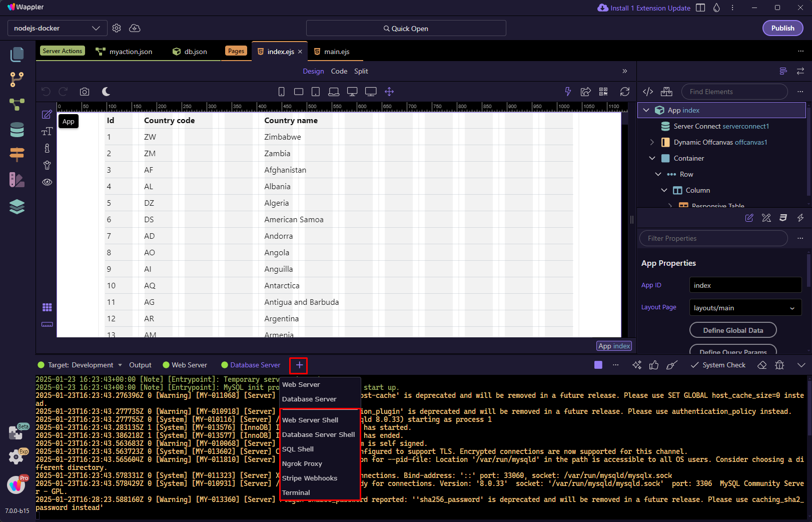Toggle the inline edit pencil tool

click(x=47, y=115)
